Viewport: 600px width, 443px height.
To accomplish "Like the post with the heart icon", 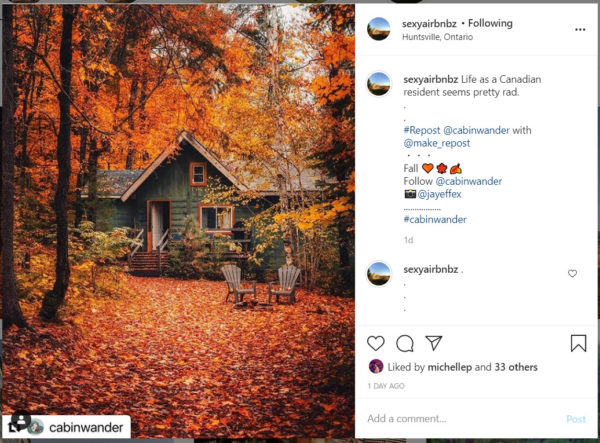I will (375, 343).
